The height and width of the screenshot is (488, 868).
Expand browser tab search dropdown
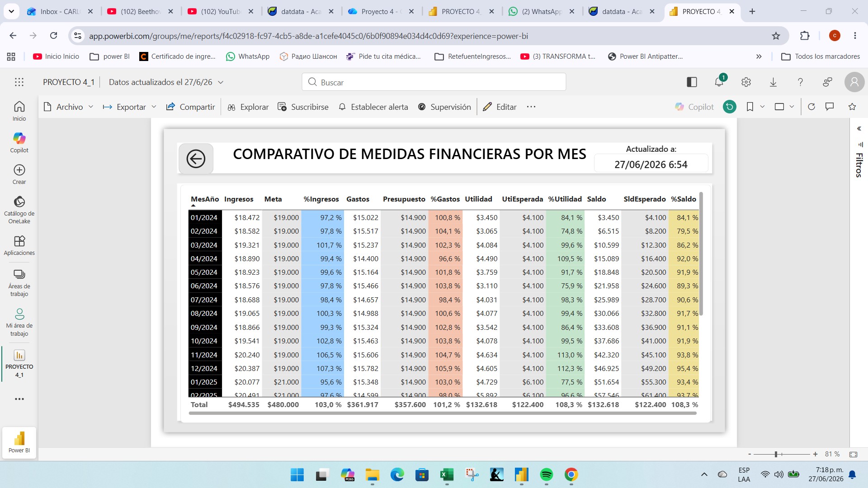11,11
